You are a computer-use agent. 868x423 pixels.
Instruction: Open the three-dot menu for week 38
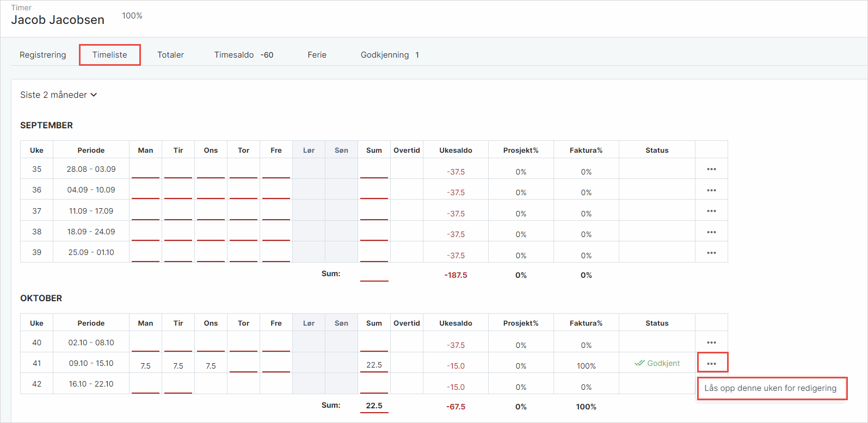pyautogui.click(x=711, y=232)
